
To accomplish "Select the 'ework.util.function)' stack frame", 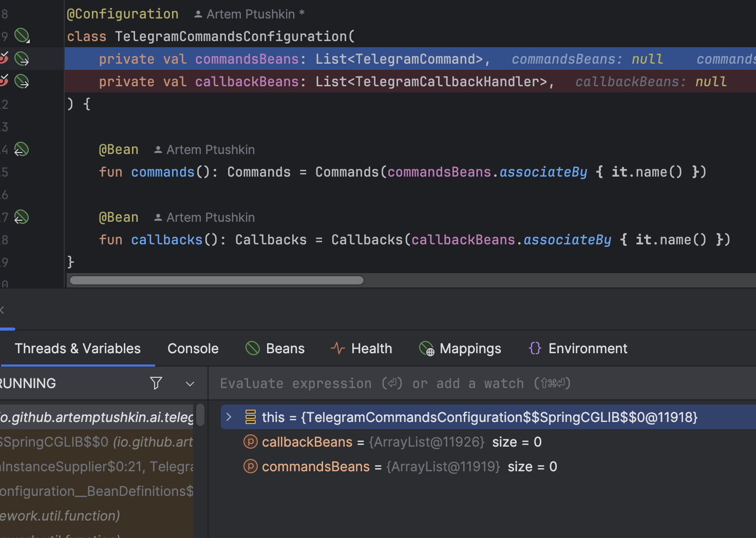I will [x=97, y=516].
